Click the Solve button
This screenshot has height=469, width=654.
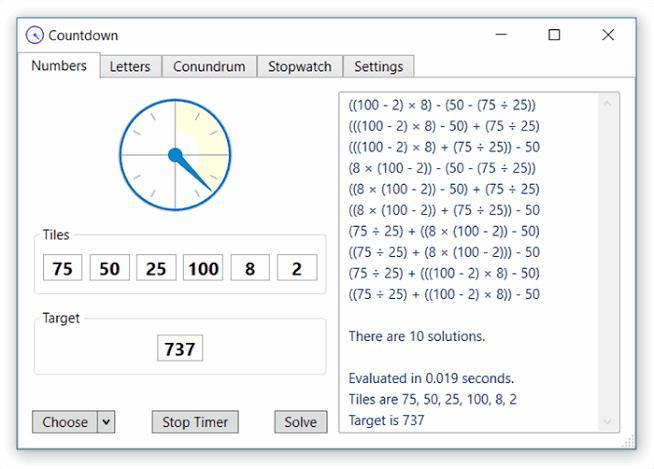coord(301,422)
